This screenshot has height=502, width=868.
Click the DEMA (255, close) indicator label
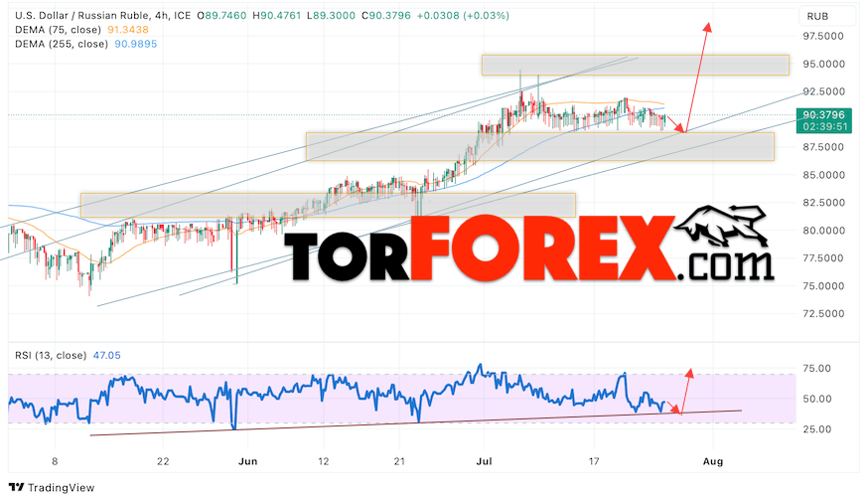coord(62,43)
